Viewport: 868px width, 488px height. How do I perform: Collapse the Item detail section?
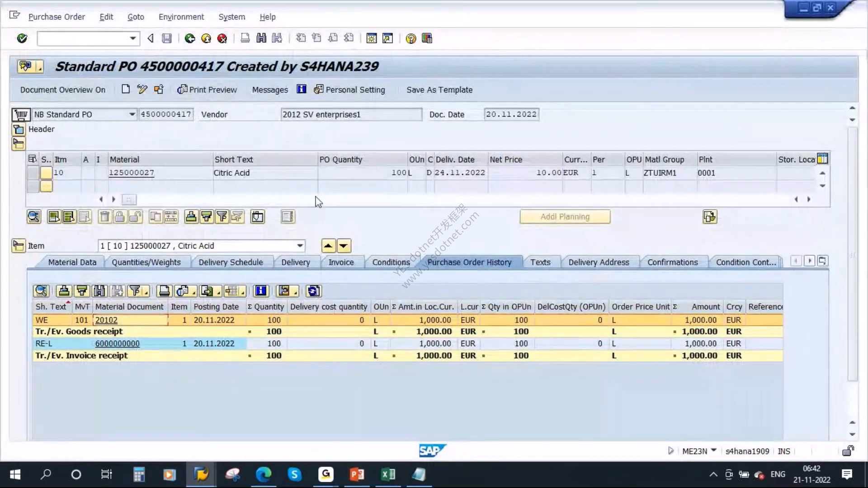pos(19,246)
